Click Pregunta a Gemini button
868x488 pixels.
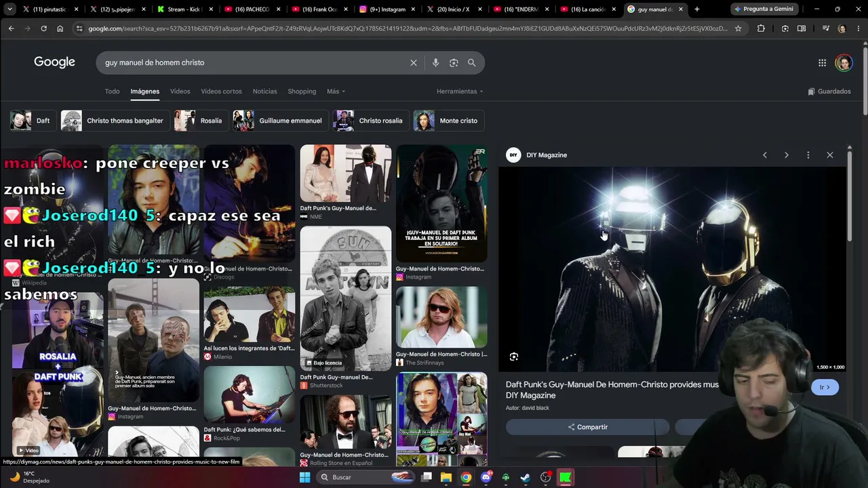coord(765,9)
